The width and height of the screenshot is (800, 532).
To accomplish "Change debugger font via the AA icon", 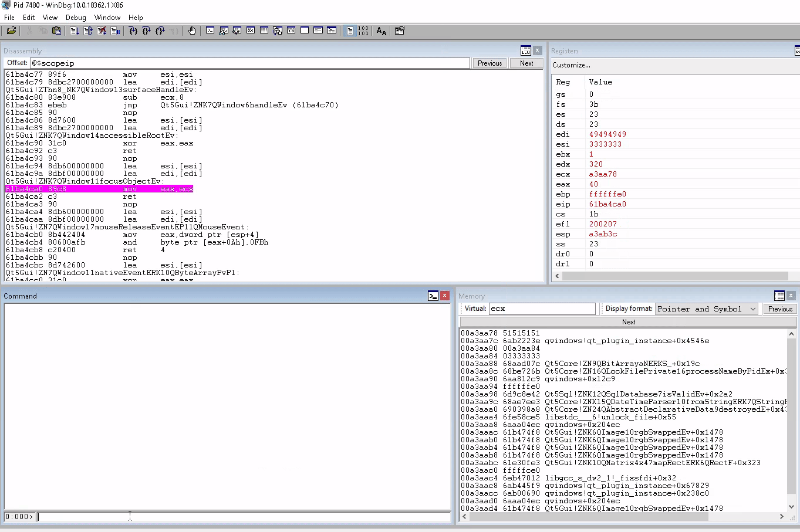I will pyautogui.click(x=380, y=31).
